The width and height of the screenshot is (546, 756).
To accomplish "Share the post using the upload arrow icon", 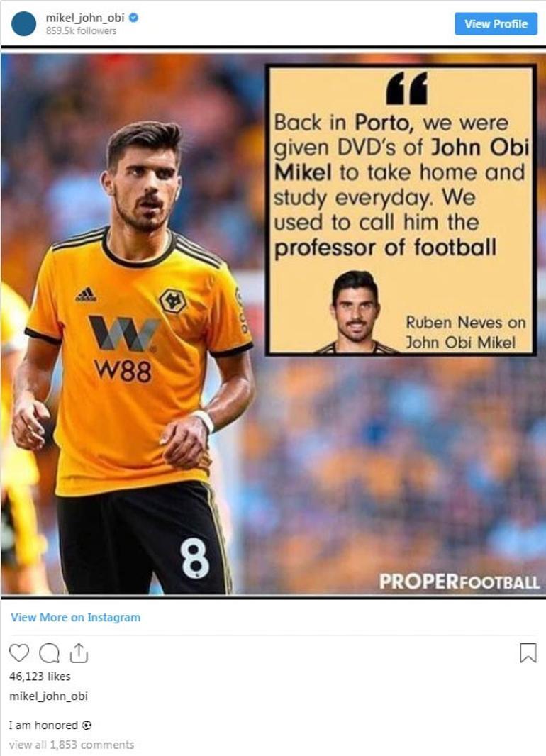I will tap(79, 653).
